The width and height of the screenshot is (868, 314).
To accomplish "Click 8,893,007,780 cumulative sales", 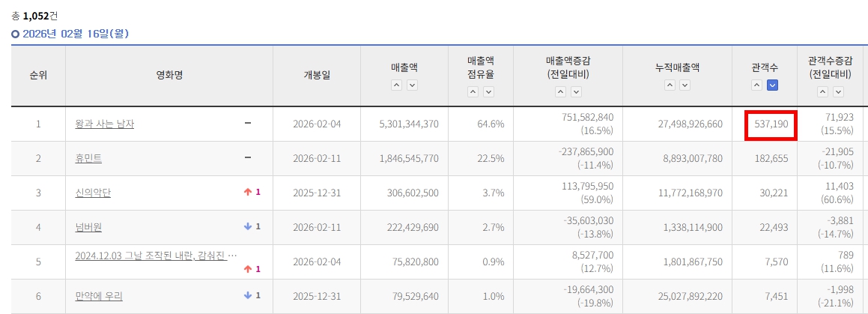I will click(693, 158).
